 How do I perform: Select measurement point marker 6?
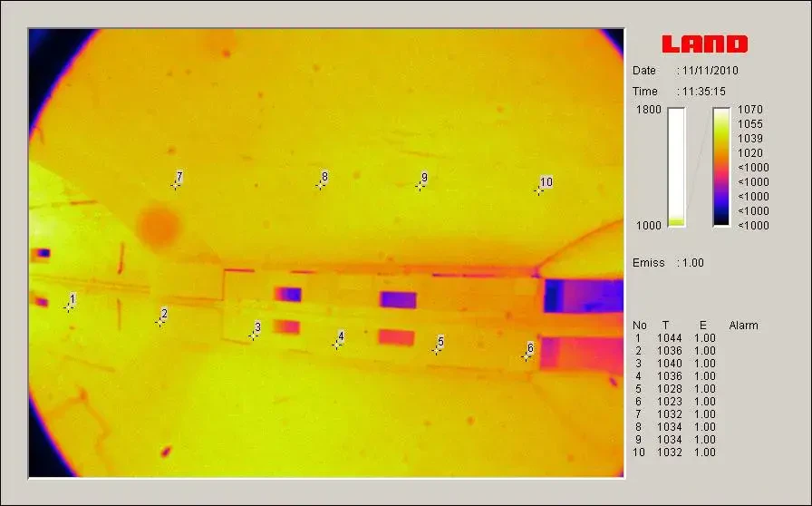pos(527,356)
